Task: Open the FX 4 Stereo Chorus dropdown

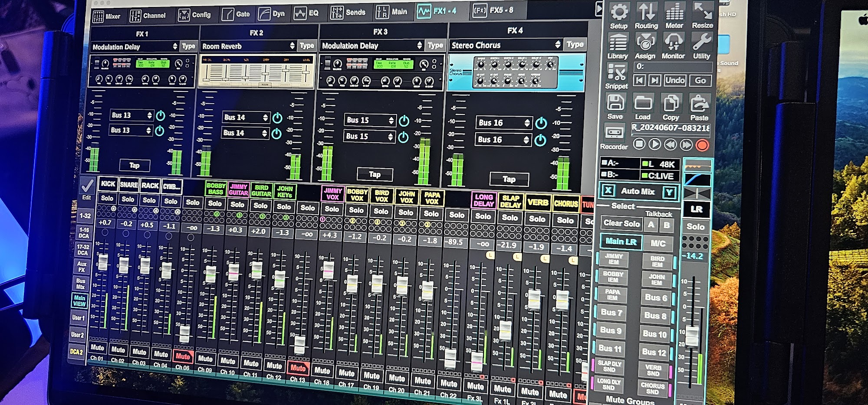Action: (506, 45)
